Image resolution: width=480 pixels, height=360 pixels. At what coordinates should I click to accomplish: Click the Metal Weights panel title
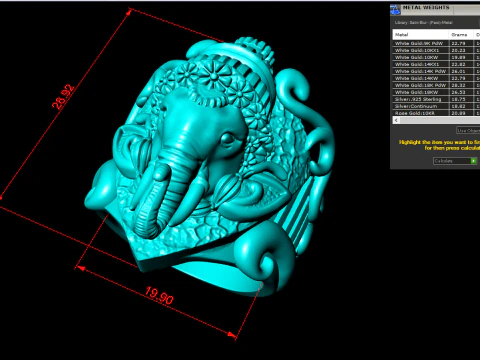click(426, 7)
